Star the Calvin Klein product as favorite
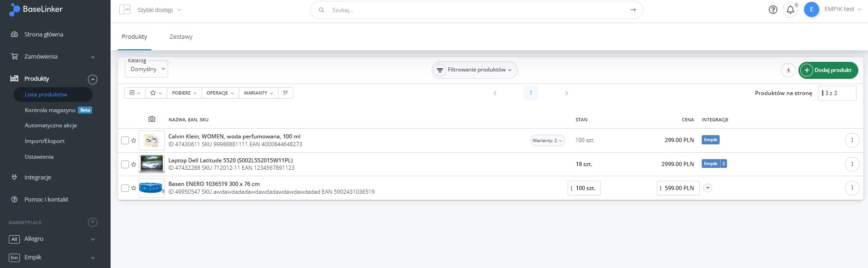868x268 pixels. click(134, 141)
